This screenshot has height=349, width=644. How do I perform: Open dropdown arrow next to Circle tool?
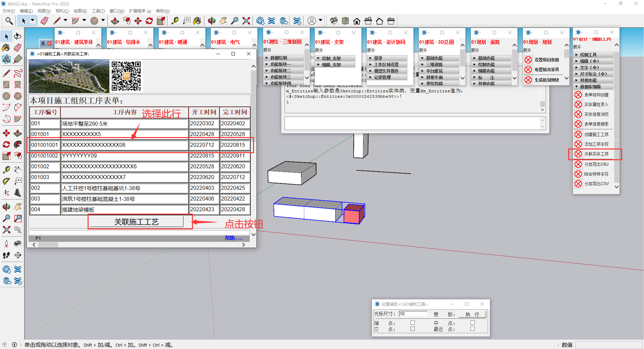(x=103, y=20)
